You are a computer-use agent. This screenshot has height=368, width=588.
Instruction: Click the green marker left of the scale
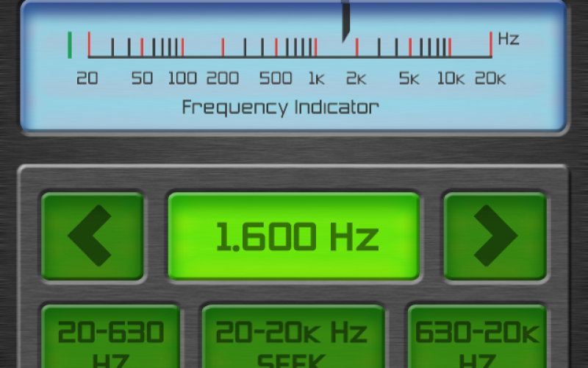70,45
